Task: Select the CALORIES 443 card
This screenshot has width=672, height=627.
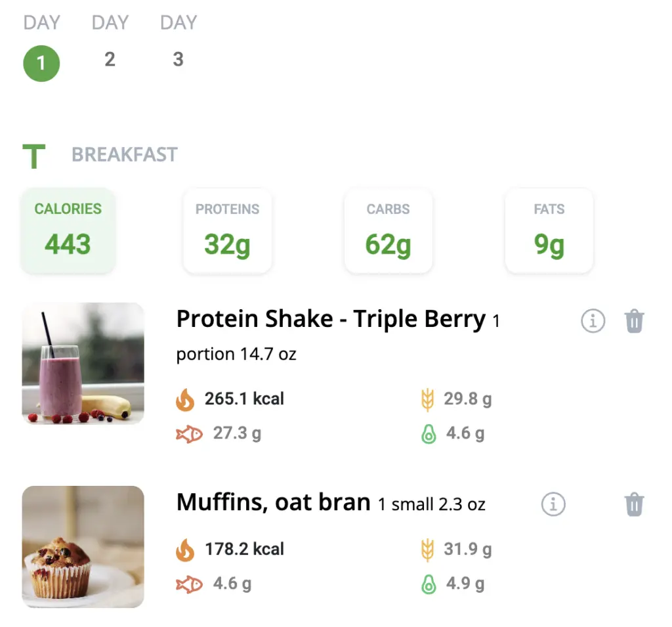Action: pyautogui.click(x=68, y=230)
